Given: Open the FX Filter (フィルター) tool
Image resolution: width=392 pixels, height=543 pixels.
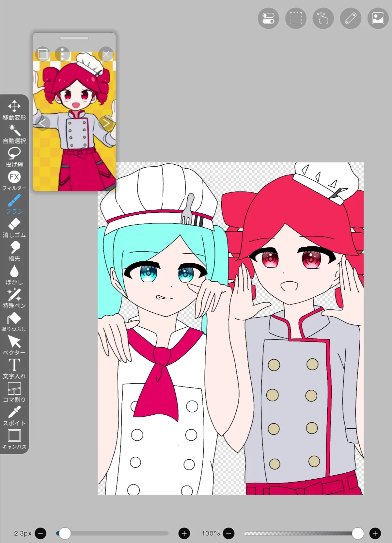Looking at the screenshot, I should [14, 181].
